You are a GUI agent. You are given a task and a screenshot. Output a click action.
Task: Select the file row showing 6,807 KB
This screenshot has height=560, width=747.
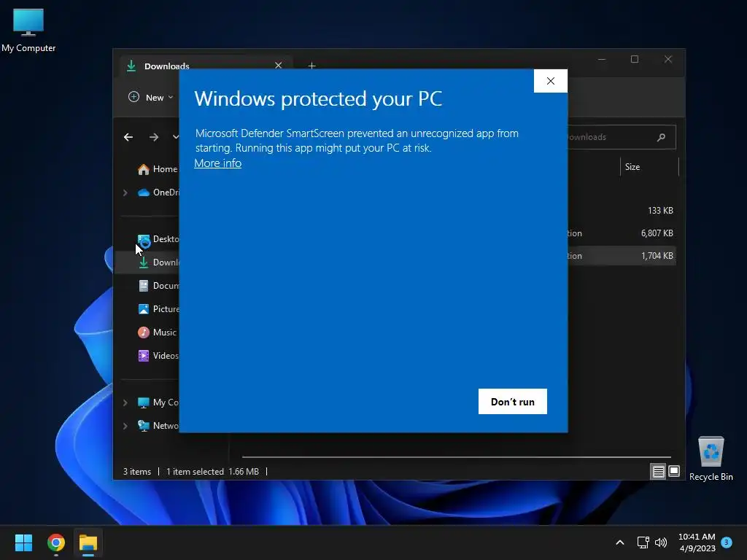(622, 233)
